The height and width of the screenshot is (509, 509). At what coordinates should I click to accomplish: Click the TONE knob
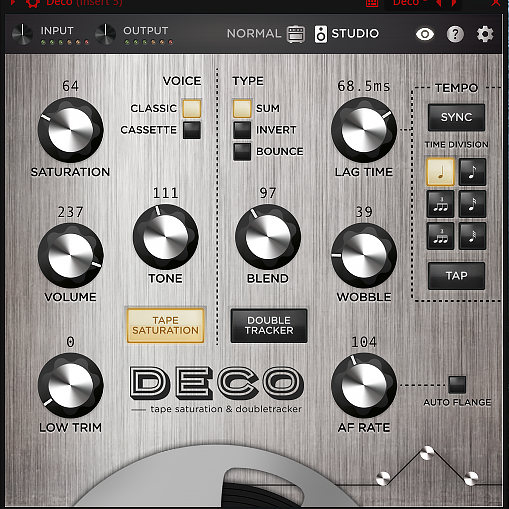(x=166, y=237)
